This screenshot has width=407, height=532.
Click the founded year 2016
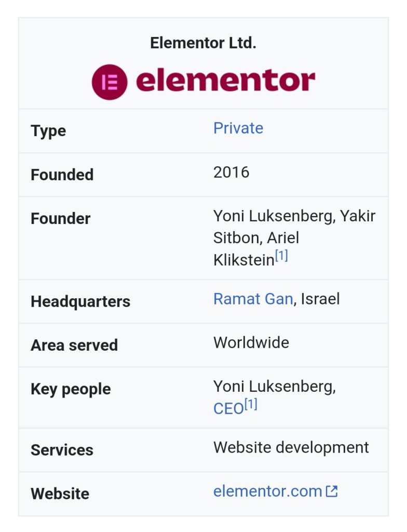pyautogui.click(x=231, y=172)
